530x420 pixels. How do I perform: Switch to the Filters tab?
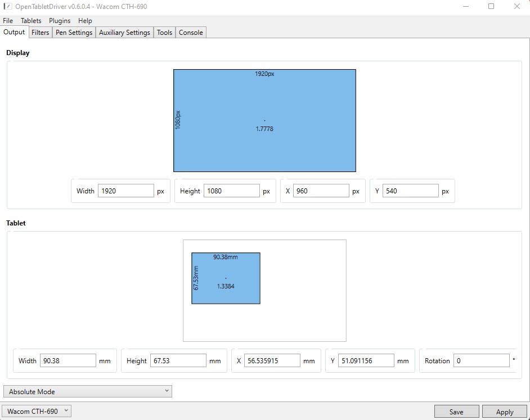40,33
